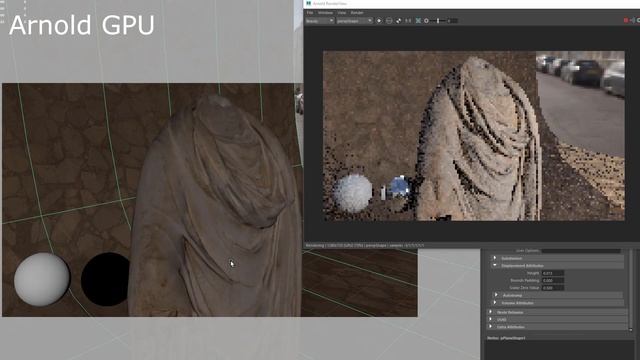The image size is (640, 360).
Task: Open the Beauty AOV dropdown
Action: (320, 20)
